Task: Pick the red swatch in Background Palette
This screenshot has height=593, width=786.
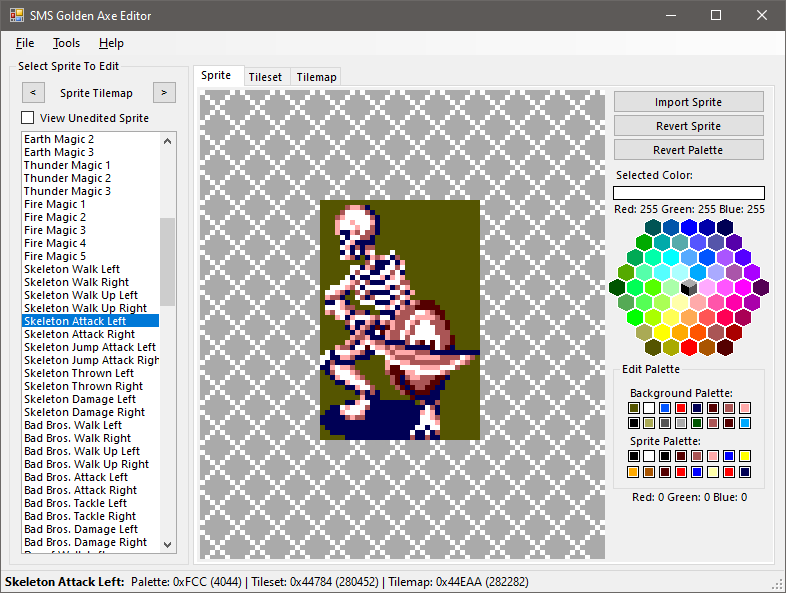Action: 681,408
